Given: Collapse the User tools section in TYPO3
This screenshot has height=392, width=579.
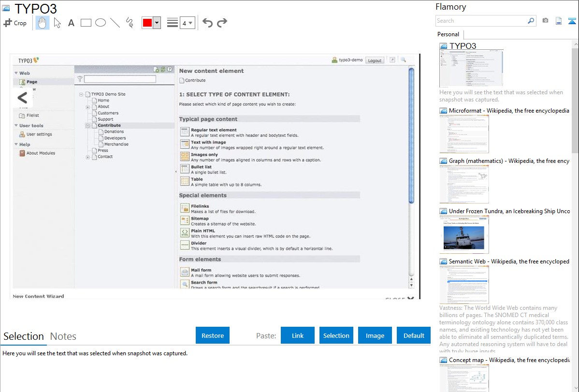Looking at the screenshot, I should click(x=16, y=125).
